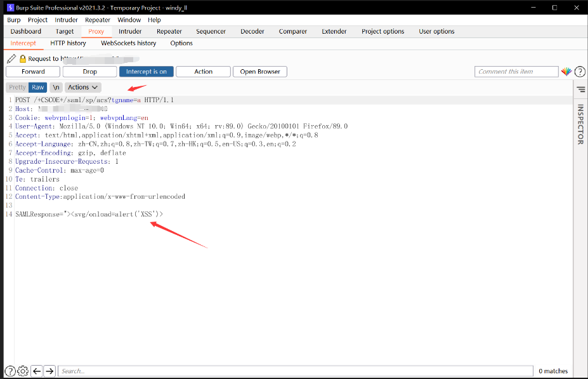This screenshot has height=379, width=588.
Task: Open the Decoder tab
Action: [x=252, y=32]
